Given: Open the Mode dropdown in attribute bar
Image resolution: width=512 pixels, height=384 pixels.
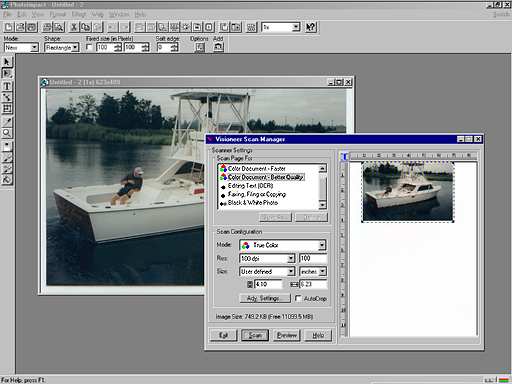Looking at the screenshot, I should point(34,48).
